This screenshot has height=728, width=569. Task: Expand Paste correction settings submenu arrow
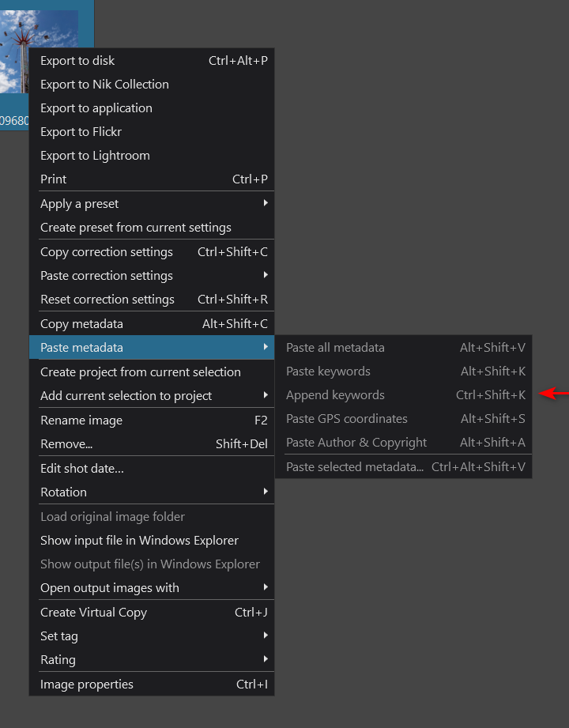[266, 275]
